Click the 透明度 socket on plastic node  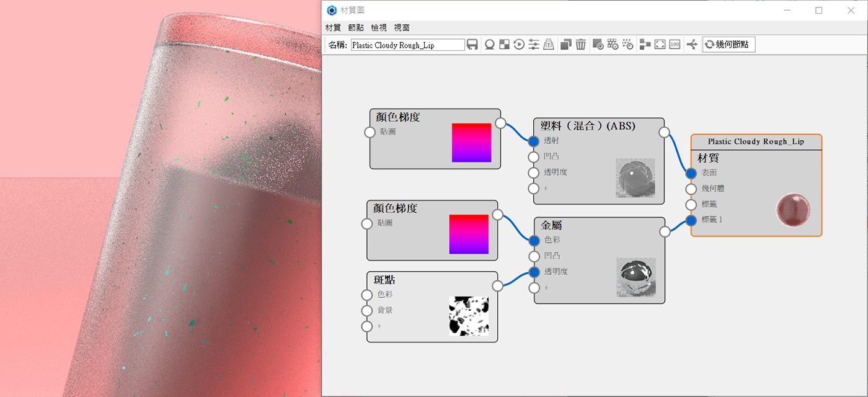pos(534,172)
